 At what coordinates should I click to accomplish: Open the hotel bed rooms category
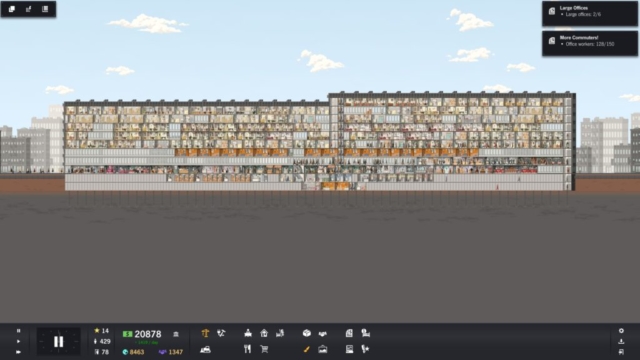366,333
